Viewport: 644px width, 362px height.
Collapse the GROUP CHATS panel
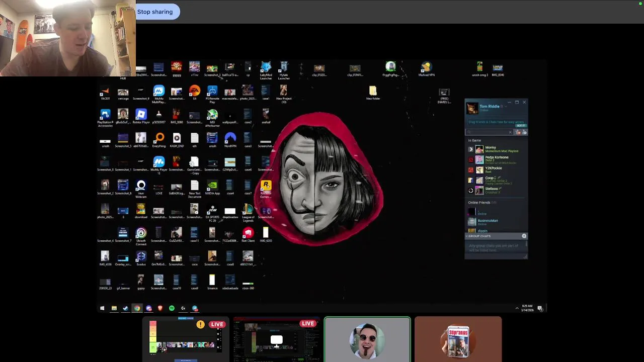tap(479, 236)
